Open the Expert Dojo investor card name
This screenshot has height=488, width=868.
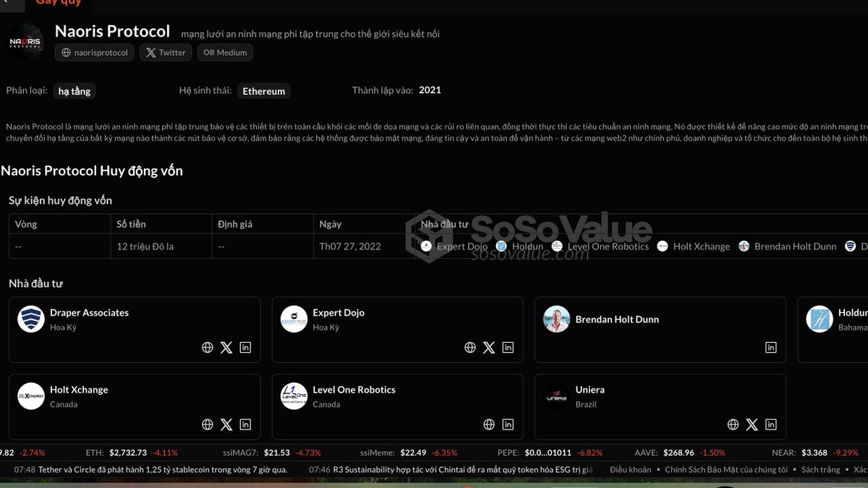(339, 312)
